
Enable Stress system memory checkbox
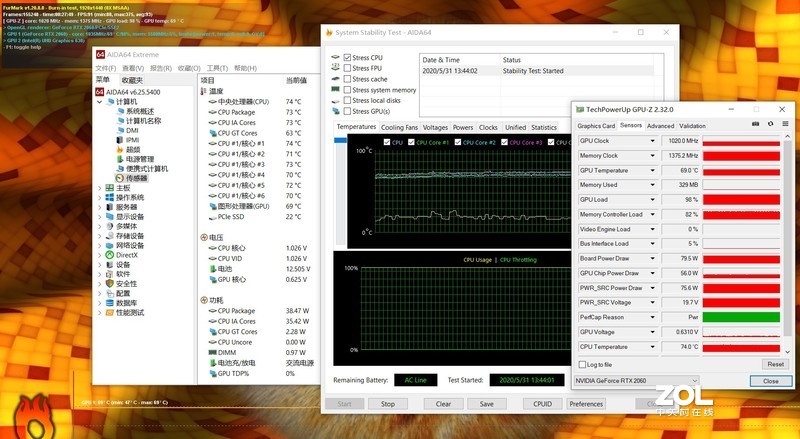point(347,90)
